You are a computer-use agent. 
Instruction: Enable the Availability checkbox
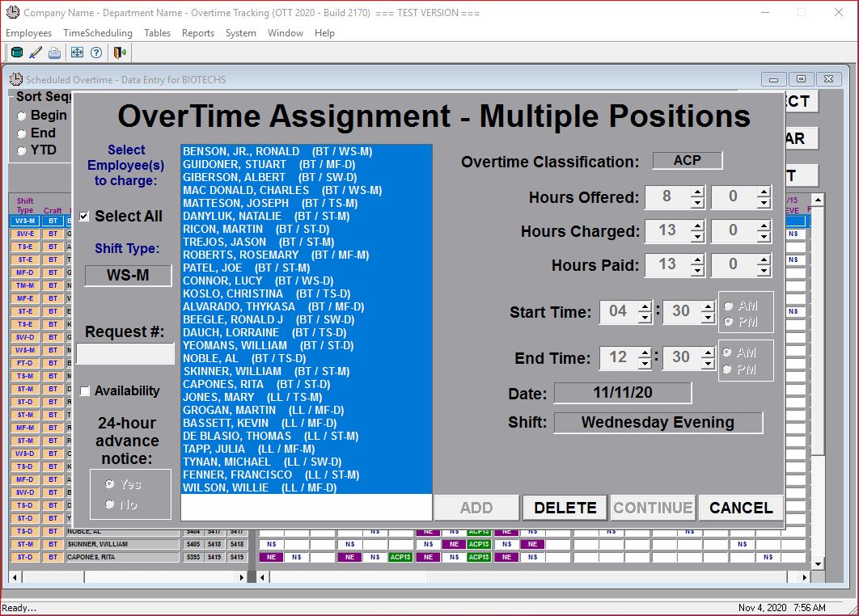85,391
